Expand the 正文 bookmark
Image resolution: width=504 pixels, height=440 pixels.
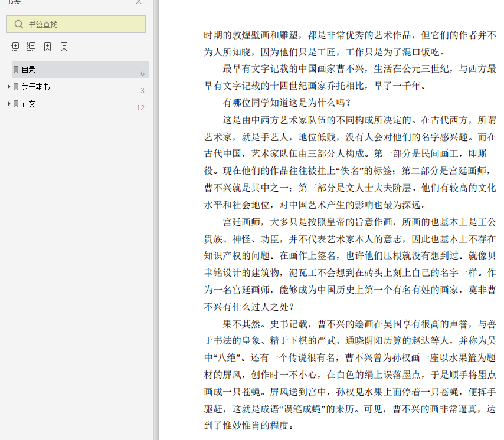pos(9,104)
